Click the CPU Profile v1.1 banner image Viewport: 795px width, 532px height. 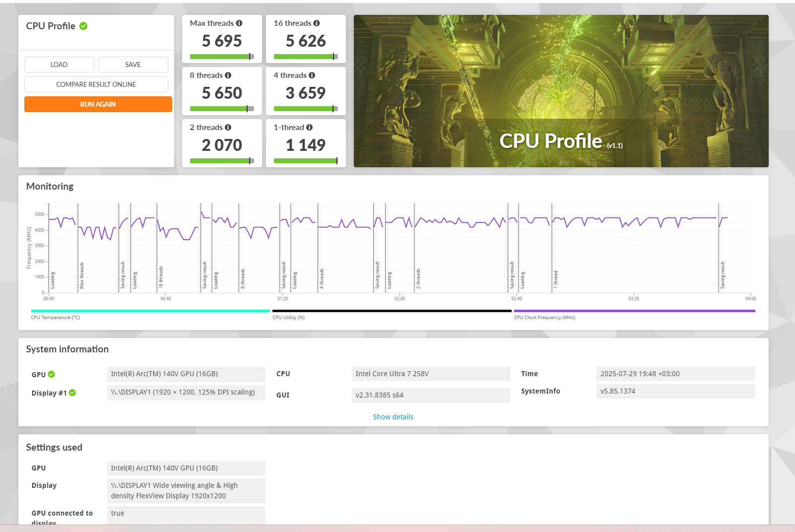pos(561,91)
